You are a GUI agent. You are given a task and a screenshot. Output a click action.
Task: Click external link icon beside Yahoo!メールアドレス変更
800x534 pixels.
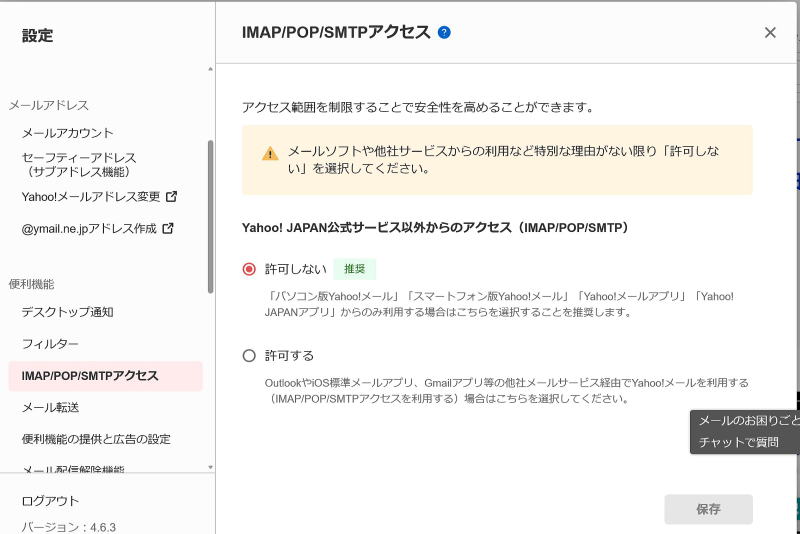pos(171,196)
